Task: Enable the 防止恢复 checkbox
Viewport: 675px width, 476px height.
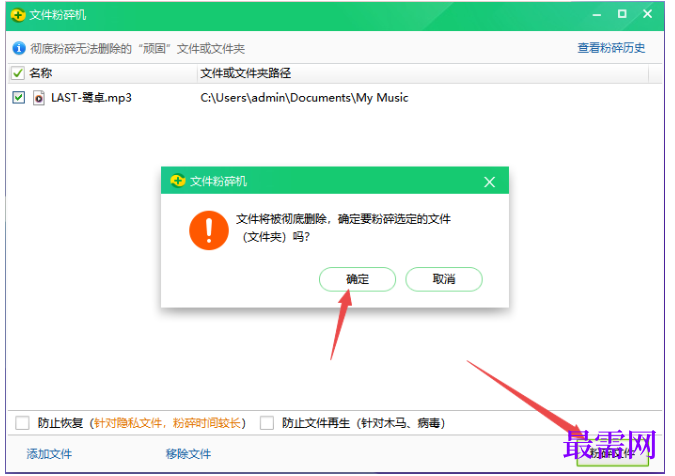Action: [x=22, y=423]
